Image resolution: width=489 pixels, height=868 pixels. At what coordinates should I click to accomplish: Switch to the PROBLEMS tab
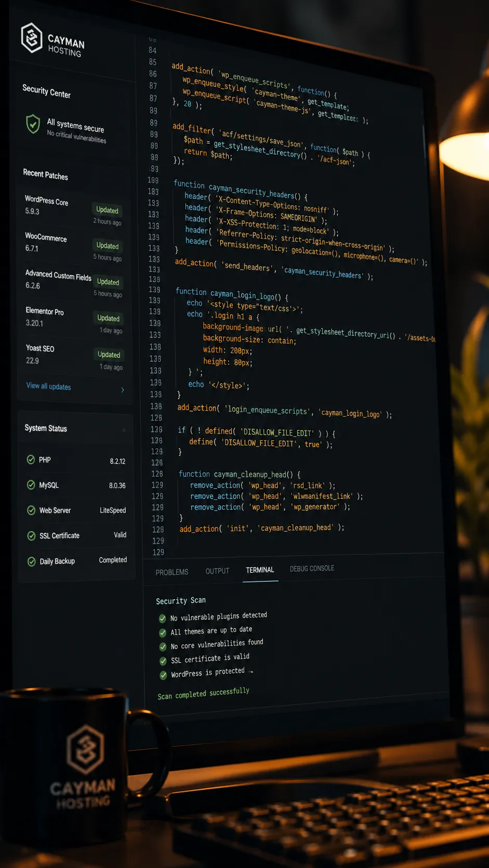172,572
